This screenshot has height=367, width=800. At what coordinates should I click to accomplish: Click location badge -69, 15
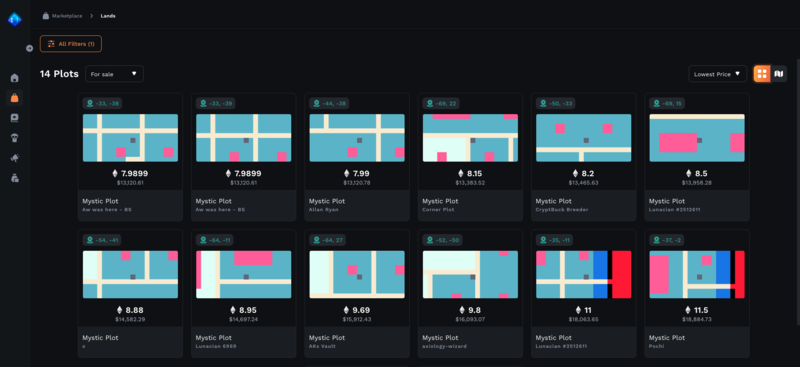point(666,104)
